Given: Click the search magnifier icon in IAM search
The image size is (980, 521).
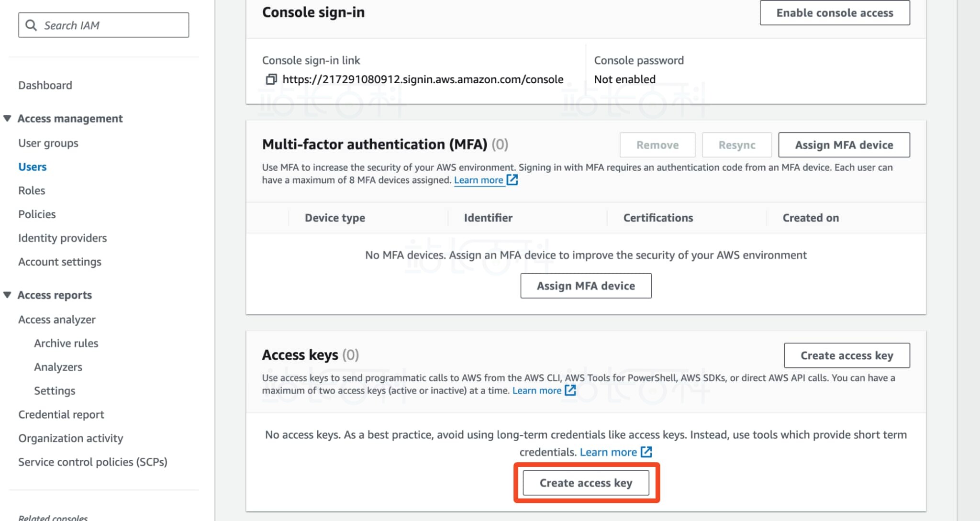Looking at the screenshot, I should click(x=31, y=25).
